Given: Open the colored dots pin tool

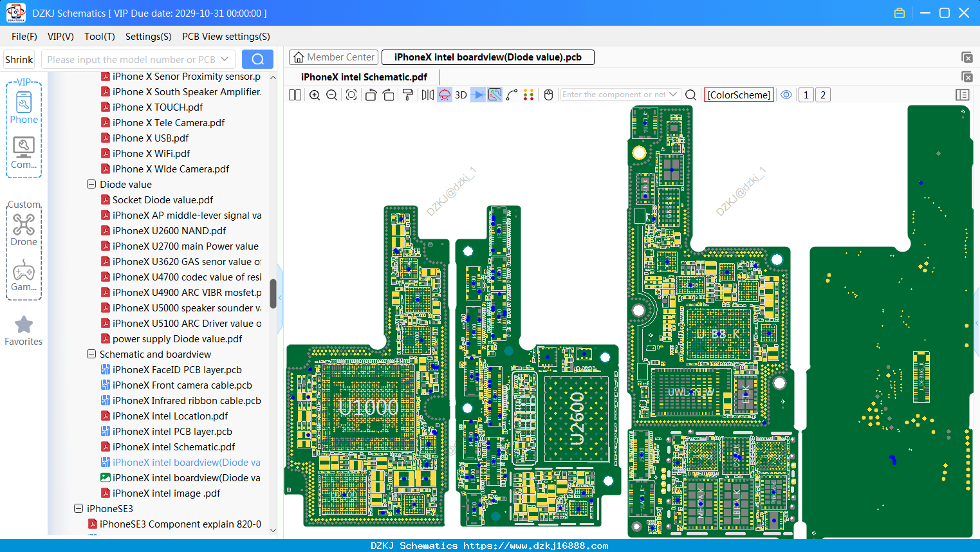Looking at the screenshot, I should click(529, 95).
